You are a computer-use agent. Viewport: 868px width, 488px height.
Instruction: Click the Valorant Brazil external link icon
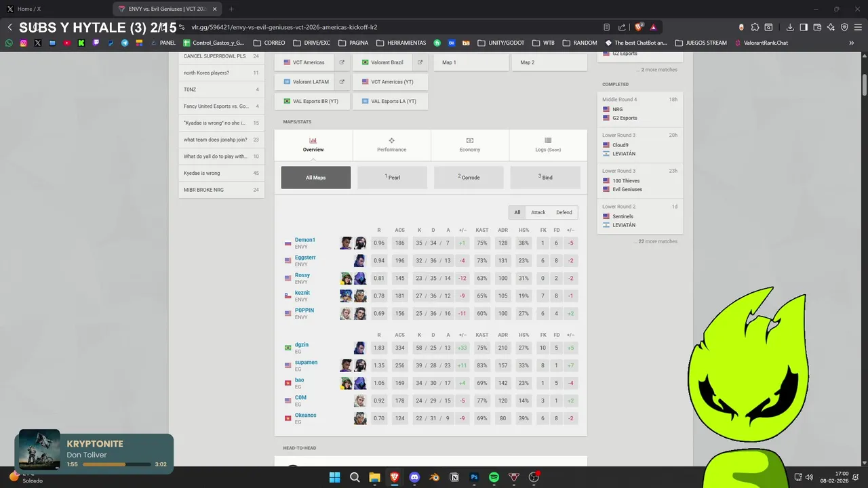coord(420,62)
